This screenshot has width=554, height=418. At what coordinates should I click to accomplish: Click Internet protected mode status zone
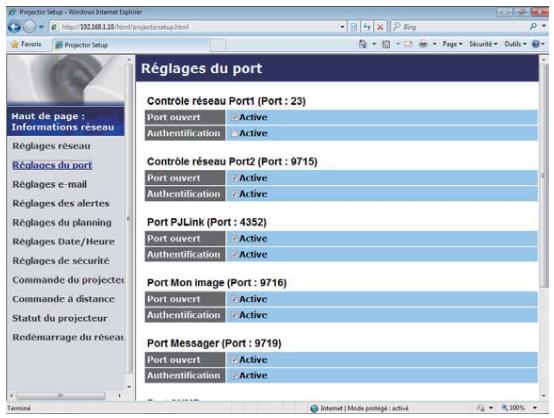pos(359,408)
